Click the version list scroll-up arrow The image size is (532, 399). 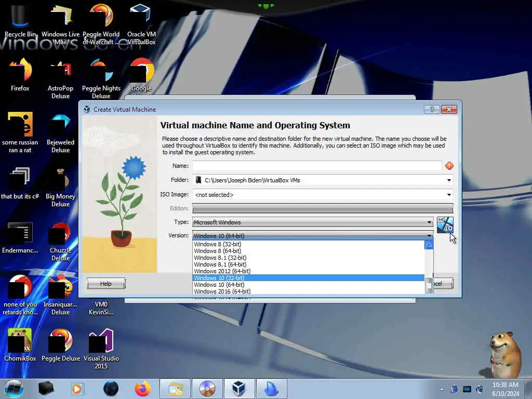coord(429,245)
